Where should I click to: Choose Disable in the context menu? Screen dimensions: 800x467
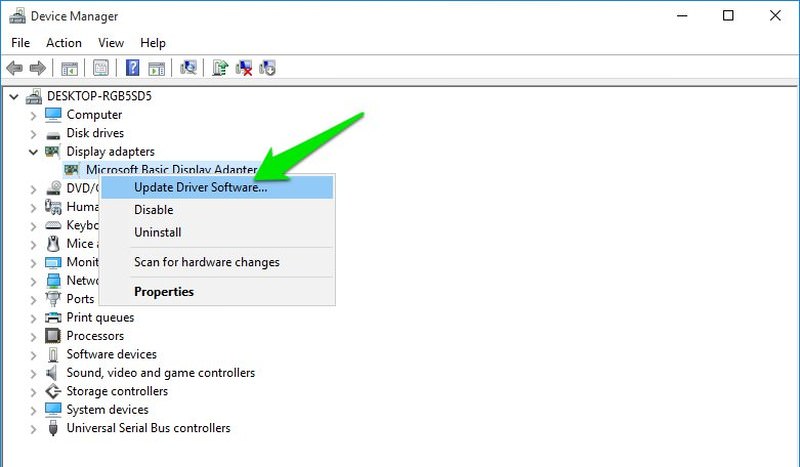click(217, 210)
